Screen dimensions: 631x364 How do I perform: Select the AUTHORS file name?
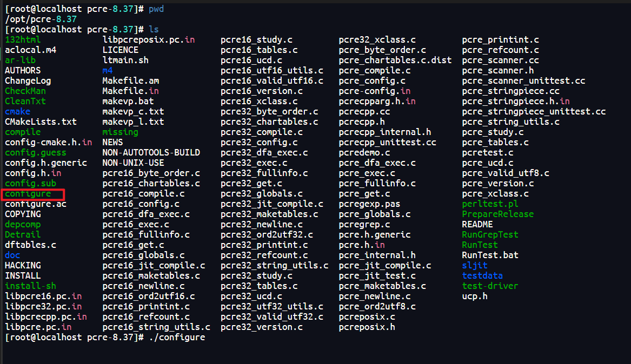point(23,70)
